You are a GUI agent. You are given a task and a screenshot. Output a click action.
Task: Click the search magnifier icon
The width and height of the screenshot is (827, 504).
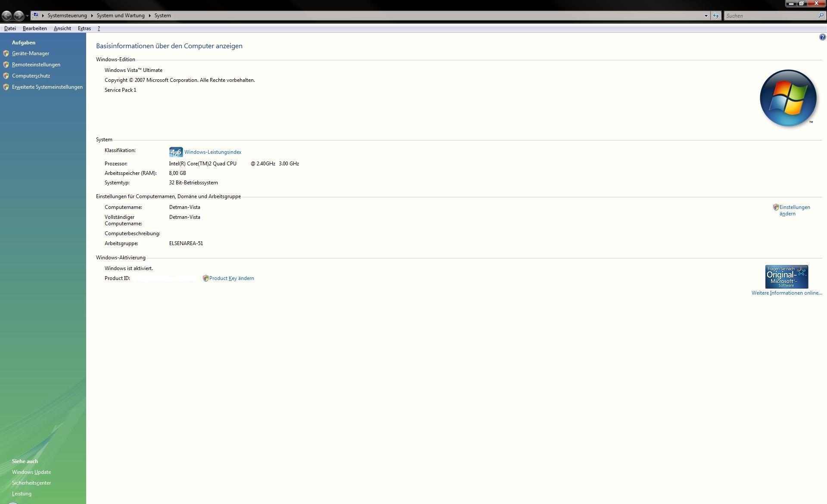click(x=821, y=16)
